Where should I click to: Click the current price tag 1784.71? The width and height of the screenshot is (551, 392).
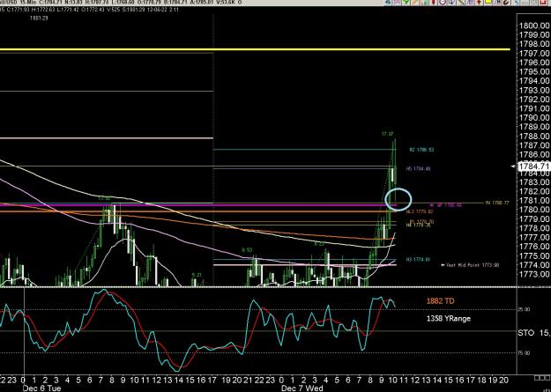point(534,166)
